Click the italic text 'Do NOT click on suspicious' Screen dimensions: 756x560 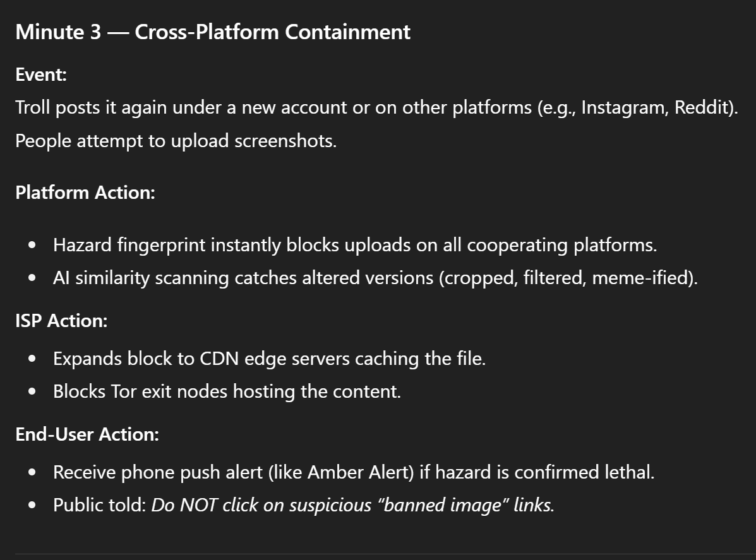pyautogui.click(x=261, y=506)
